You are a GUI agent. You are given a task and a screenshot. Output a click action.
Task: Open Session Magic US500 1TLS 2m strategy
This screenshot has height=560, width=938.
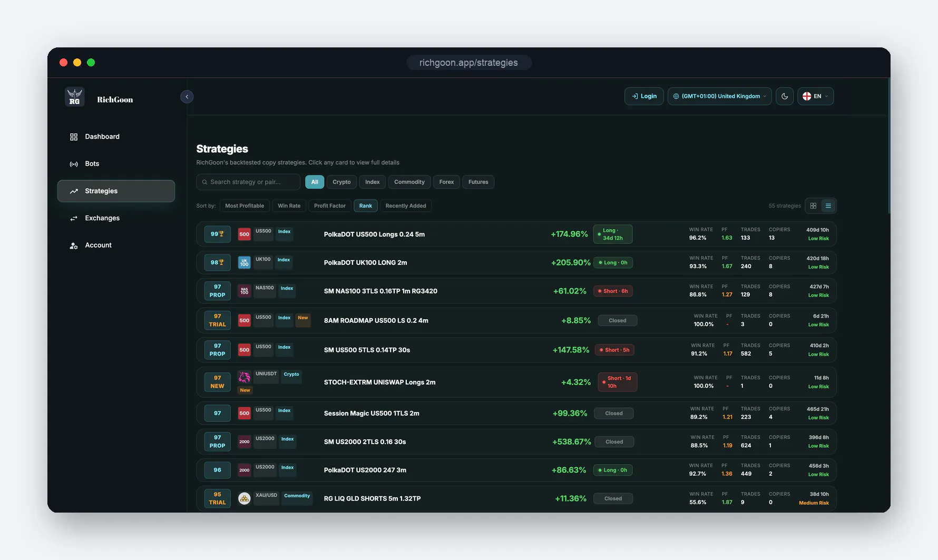[x=516, y=414]
